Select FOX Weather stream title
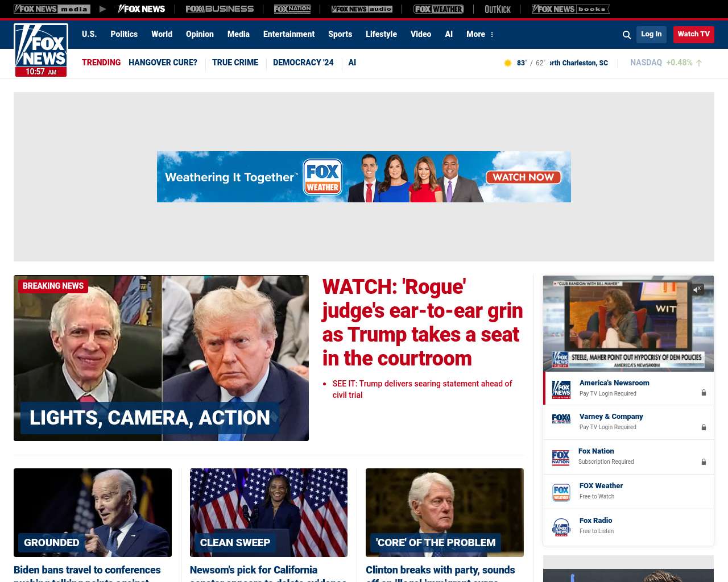Image resolution: width=728 pixels, height=582 pixels. coord(601,486)
